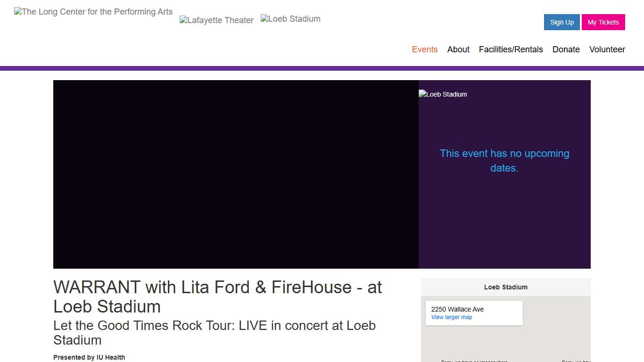
Task: Open the View larger map link
Action: pyautogui.click(x=452, y=317)
